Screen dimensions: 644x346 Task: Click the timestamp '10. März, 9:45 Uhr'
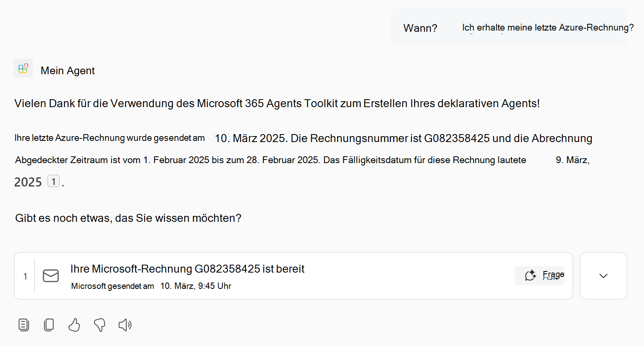195,286
